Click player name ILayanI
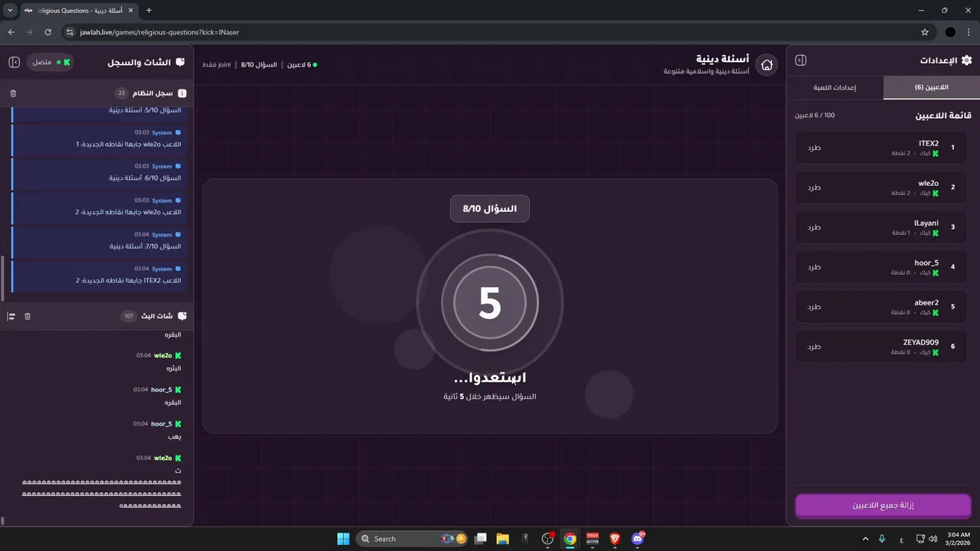Viewport: 980px width, 551px height. pyautogui.click(x=926, y=223)
